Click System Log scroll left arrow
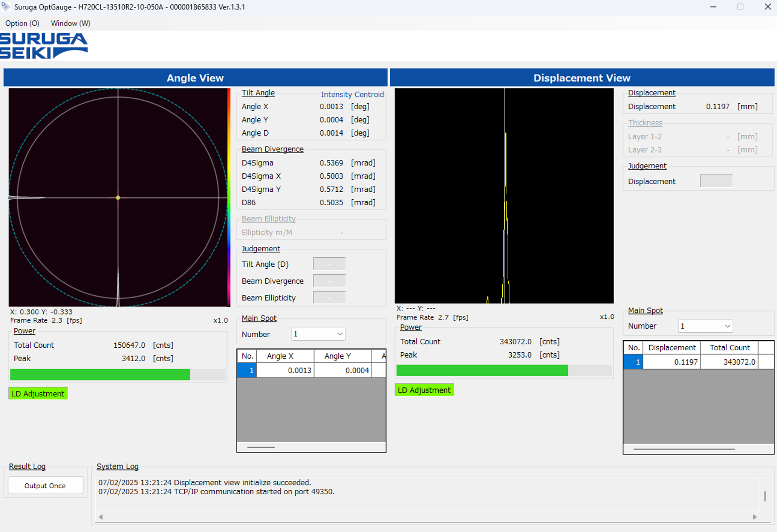This screenshot has width=777, height=532. point(101,517)
